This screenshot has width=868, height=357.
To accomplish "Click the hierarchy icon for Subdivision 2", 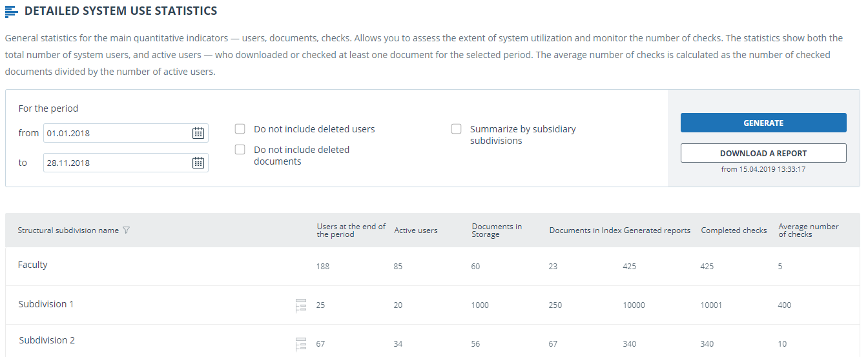I will pyautogui.click(x=300, y=344).
